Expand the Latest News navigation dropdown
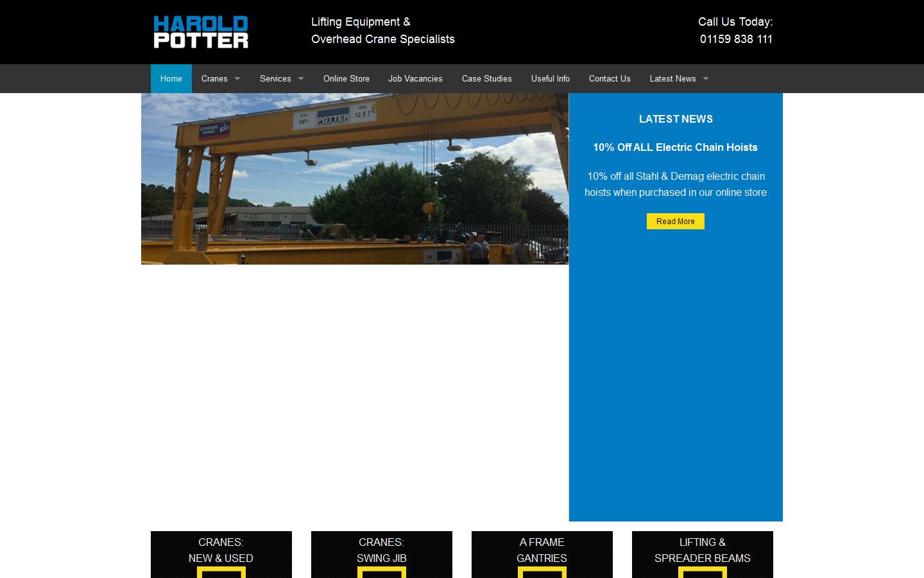Viewport: 924px width, 578px height. [678, 78]
